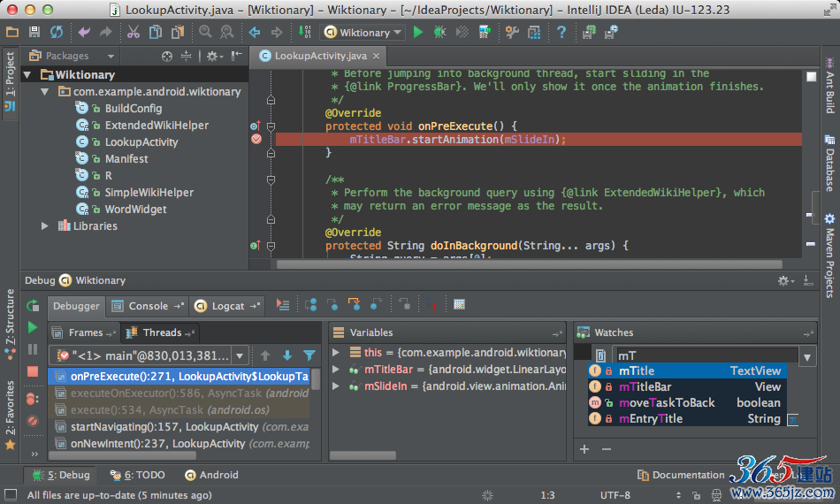Open the Documentation tool window

click(680, 475)
